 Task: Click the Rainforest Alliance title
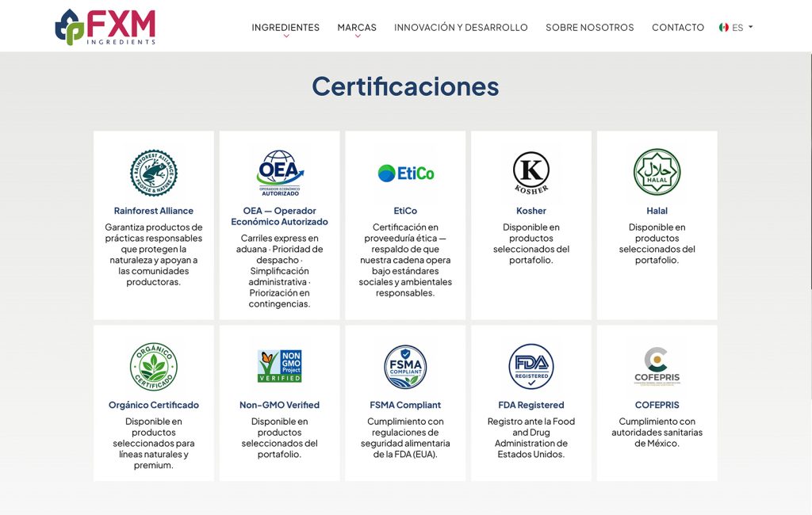tap(154, 211)
